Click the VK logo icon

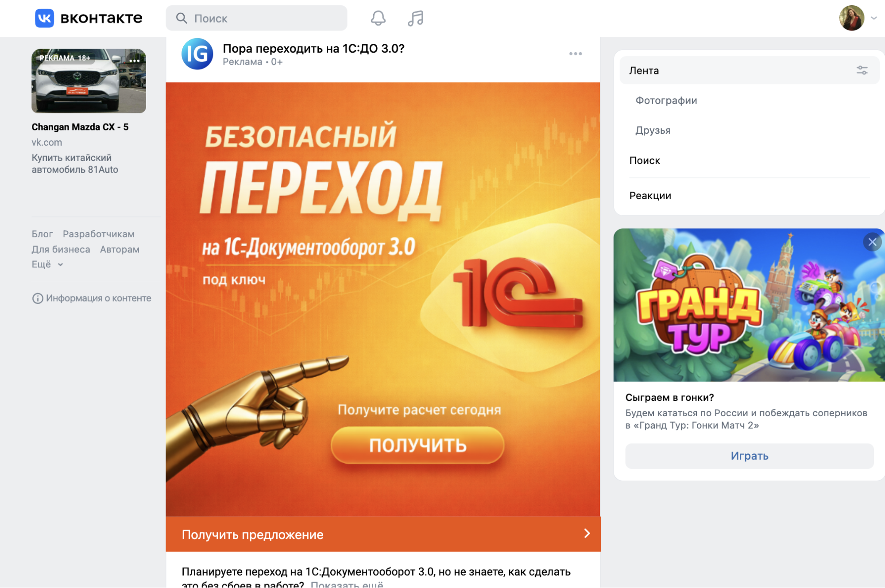(x=44, y=18)
